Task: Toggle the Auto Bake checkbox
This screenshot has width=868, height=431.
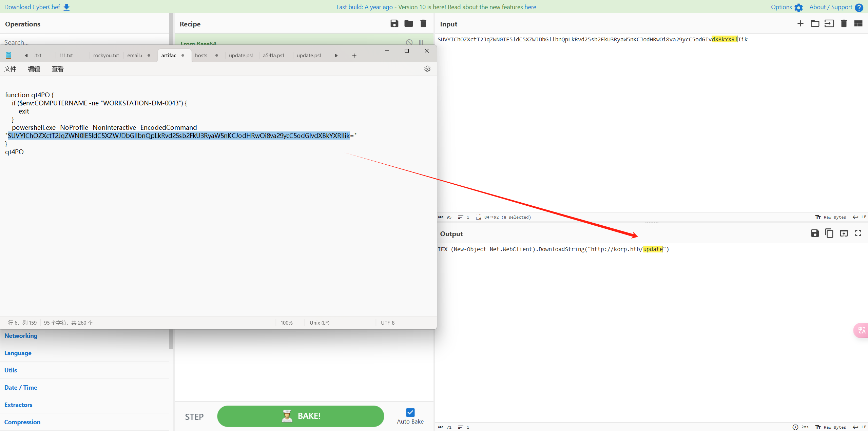Action: click(x=410, y=412)
